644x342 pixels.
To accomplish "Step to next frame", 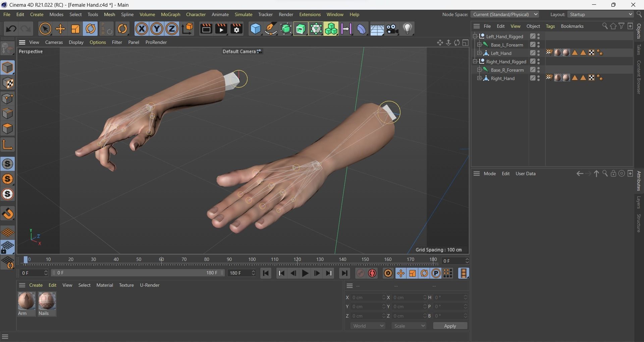I will pyautogui.click(x=317, y=273).
